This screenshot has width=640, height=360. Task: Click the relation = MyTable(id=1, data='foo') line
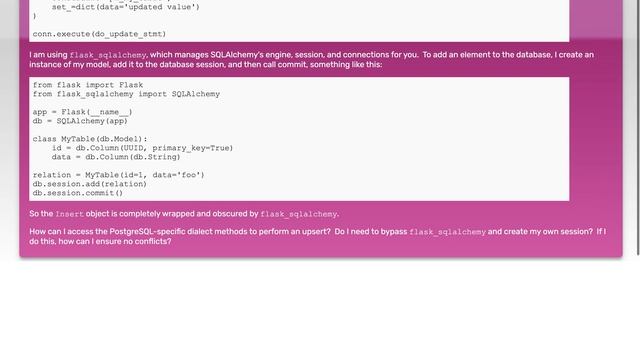click(x=118, y=175)
